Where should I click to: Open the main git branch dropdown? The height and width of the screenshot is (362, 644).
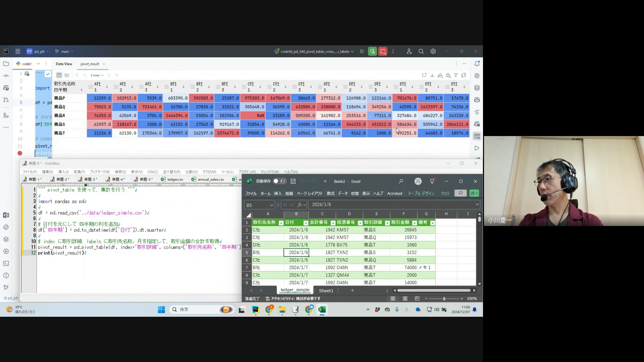pyautogui.click(x=65, y=52)
